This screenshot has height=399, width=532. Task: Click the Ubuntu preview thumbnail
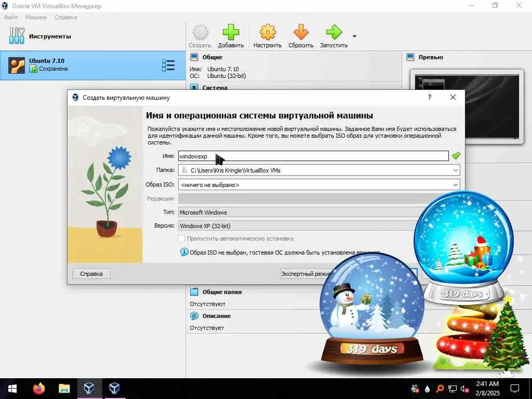[467, 107]
